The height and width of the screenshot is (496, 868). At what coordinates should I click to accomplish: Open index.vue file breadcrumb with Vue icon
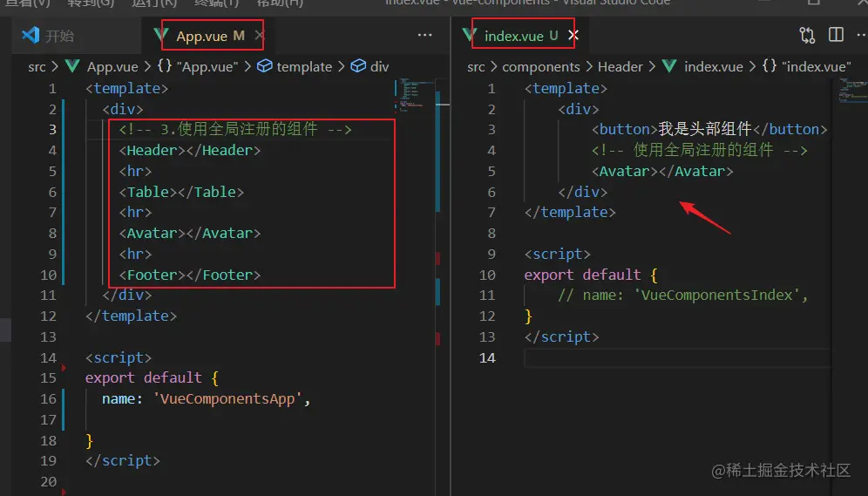tap(702, 67)
